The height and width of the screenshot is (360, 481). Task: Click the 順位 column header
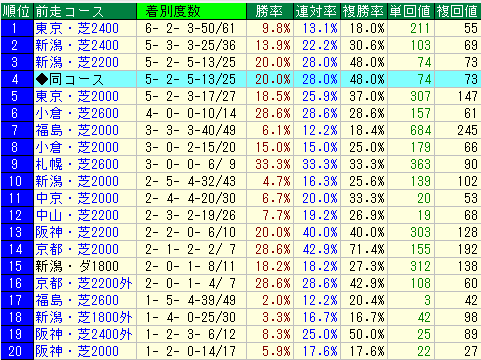(17, 11)
